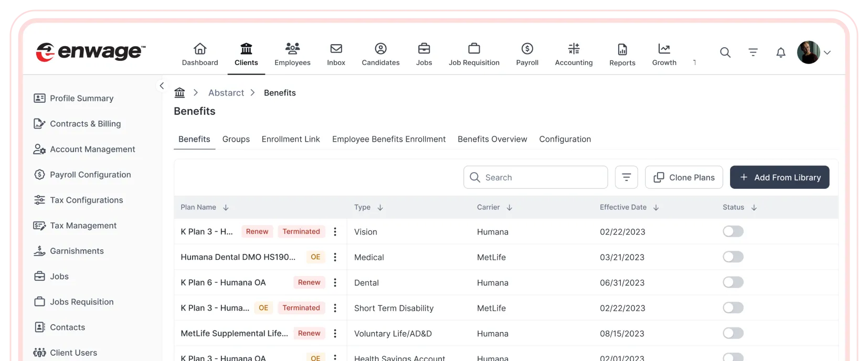Open the table filter button
Viewport: 868px width, 361px height.
626,177
